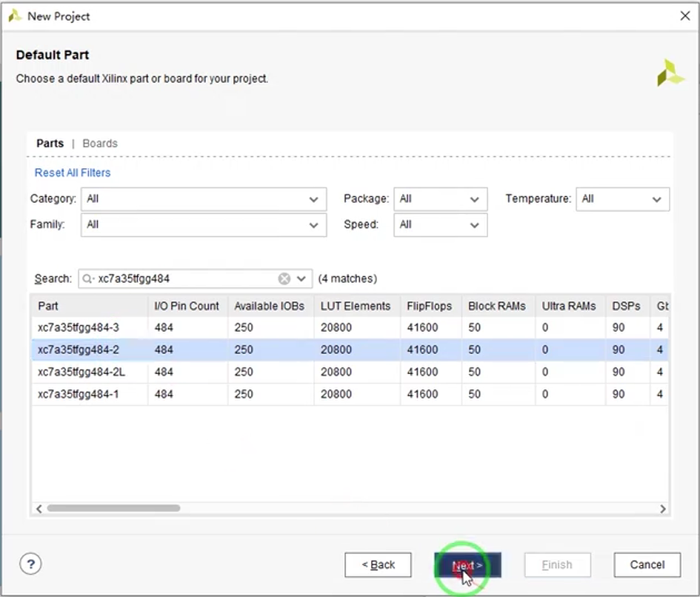Sort by LUT Elements column
This screenshot has height=597, width=700.
(357, 306)
